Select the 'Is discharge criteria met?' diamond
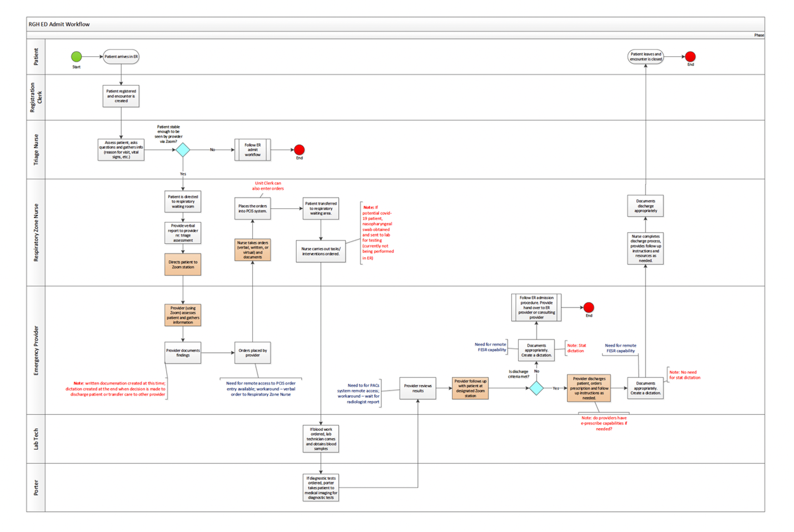 click(536, 388)
